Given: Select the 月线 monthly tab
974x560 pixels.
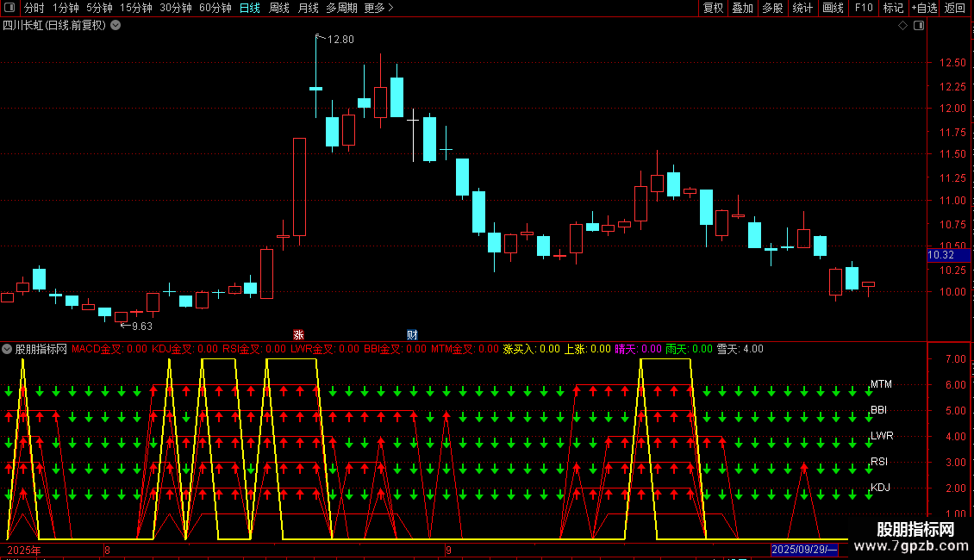Looking at the screenshot, I should coord(308,8).
